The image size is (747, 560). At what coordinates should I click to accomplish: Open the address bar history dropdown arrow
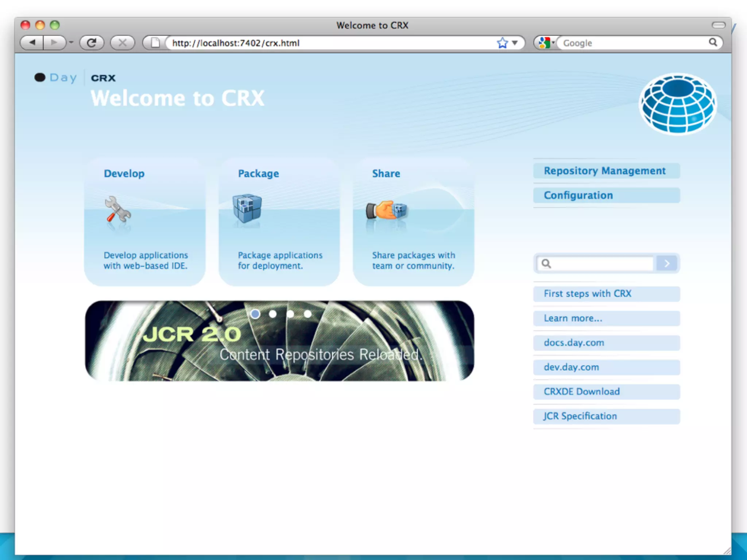[515, 43]
